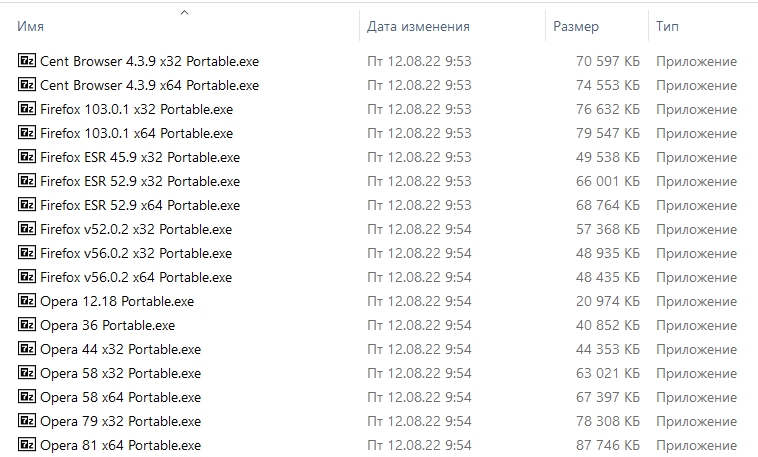The height and width of the screenshot is (457, 758).
Task: Click the size value 76 632 КБ
Action: click(x=608, y=109)
